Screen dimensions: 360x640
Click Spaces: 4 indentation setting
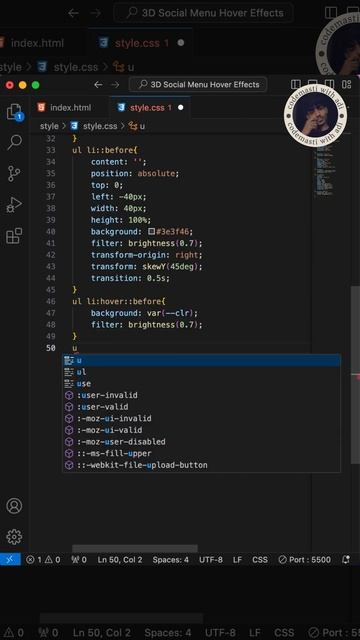coord(171,560)
